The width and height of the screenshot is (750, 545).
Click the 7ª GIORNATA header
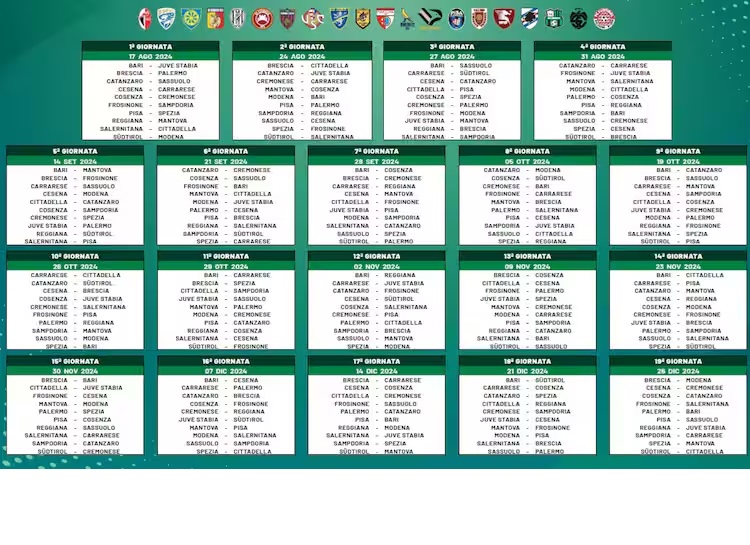tap(376, 151)
